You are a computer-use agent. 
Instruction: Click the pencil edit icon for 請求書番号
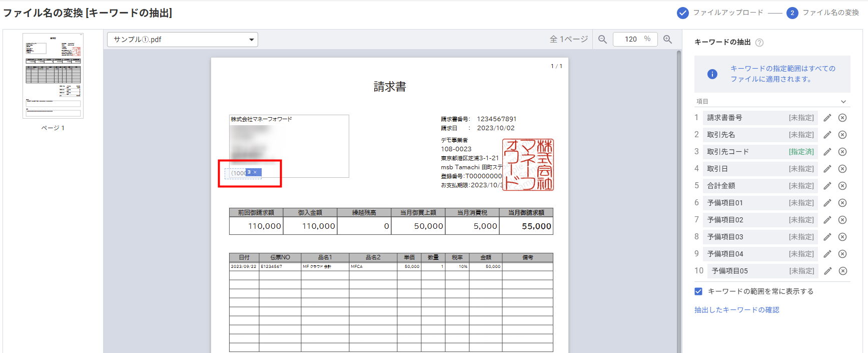point(827,118)
